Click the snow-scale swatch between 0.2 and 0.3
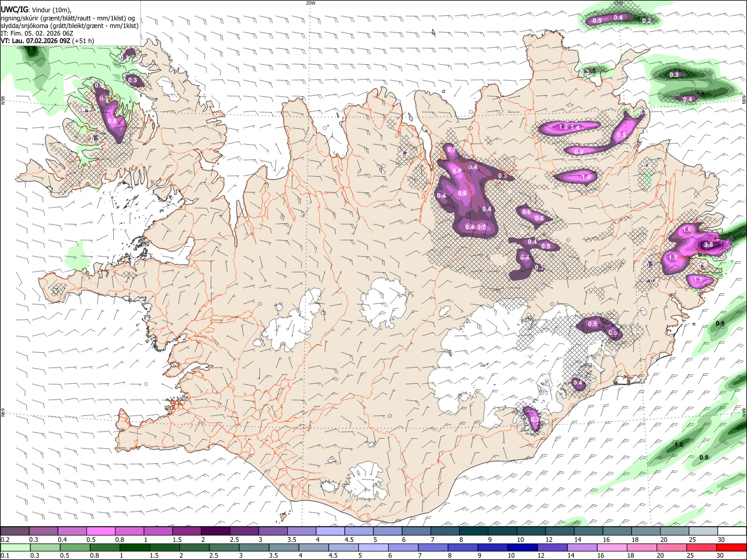Screen dimensions: 747x560 pyautogui.click(x=15, y=531)
